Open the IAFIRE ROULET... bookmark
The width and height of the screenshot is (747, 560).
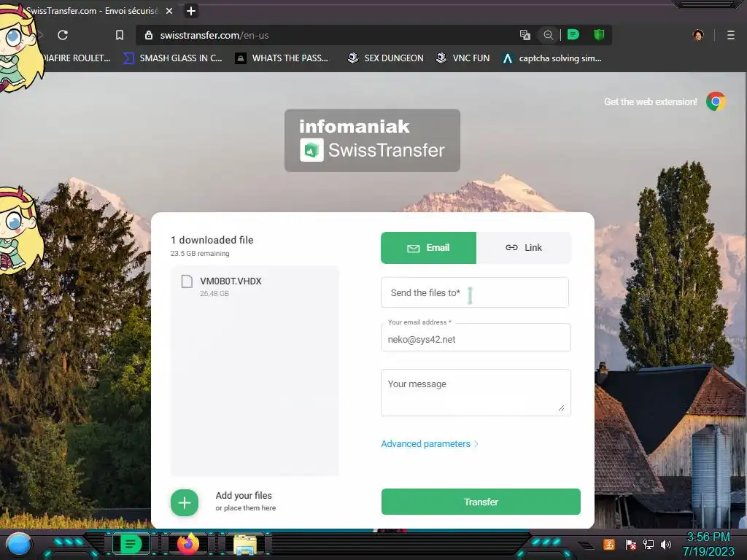pos(76,58)
